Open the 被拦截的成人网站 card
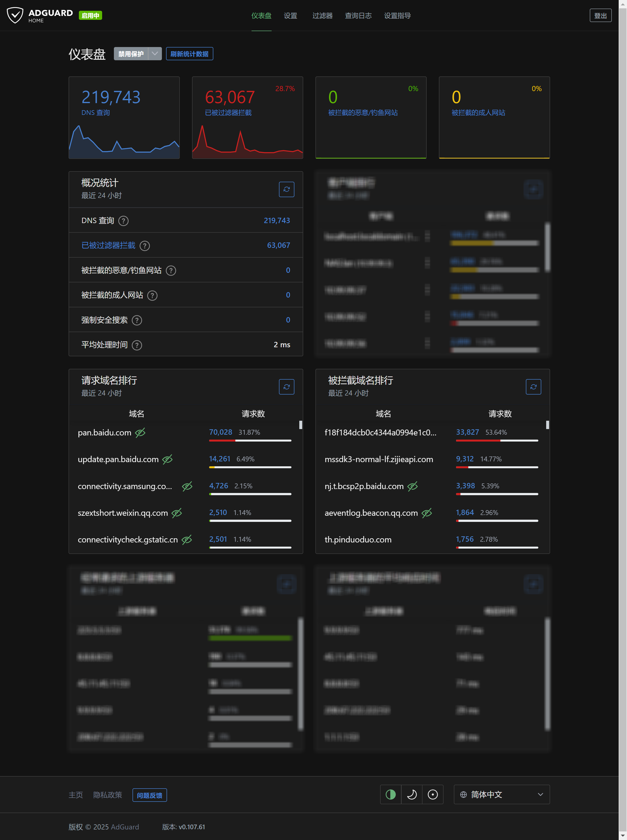This screenshot has height=840, width=627. coord(494,118)
